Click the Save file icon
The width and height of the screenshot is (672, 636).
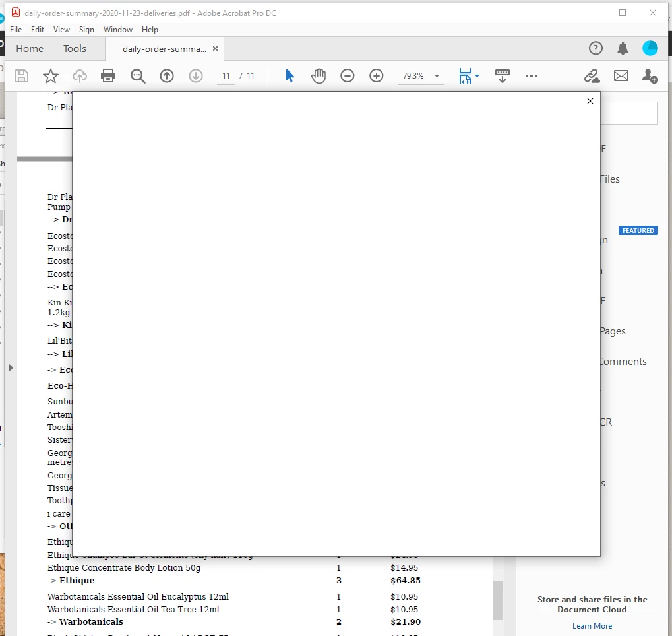click(x=21, y=76)
